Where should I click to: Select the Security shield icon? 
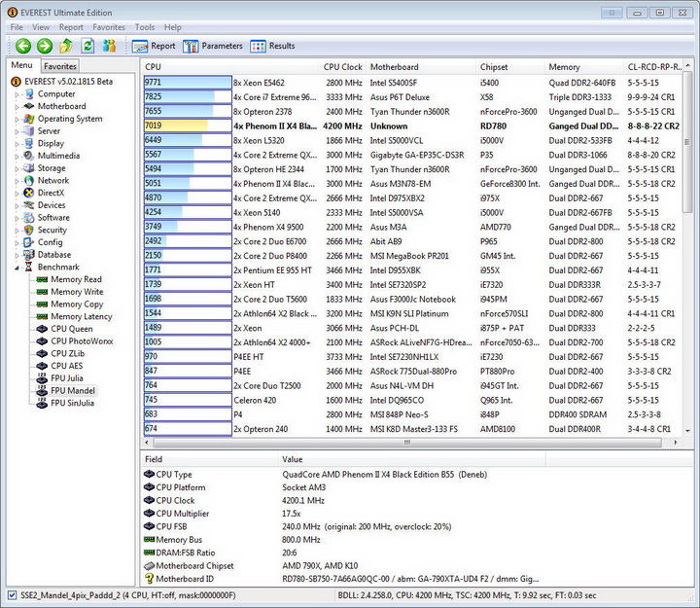point(29,230)
